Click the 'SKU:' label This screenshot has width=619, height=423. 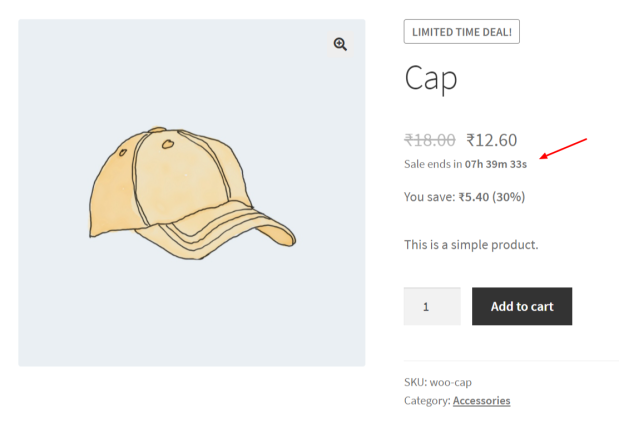pos(416,382)
